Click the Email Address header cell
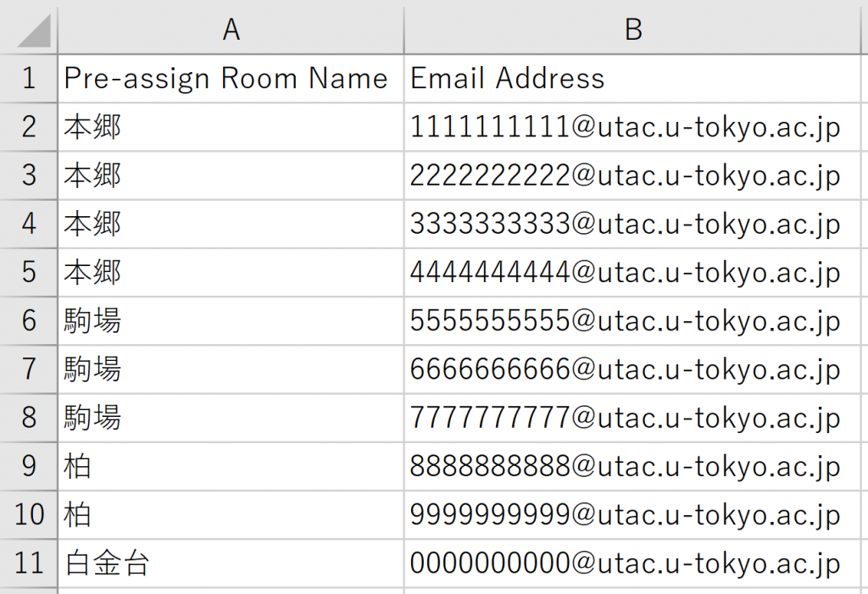868x594 pixels. click(632, 78)
